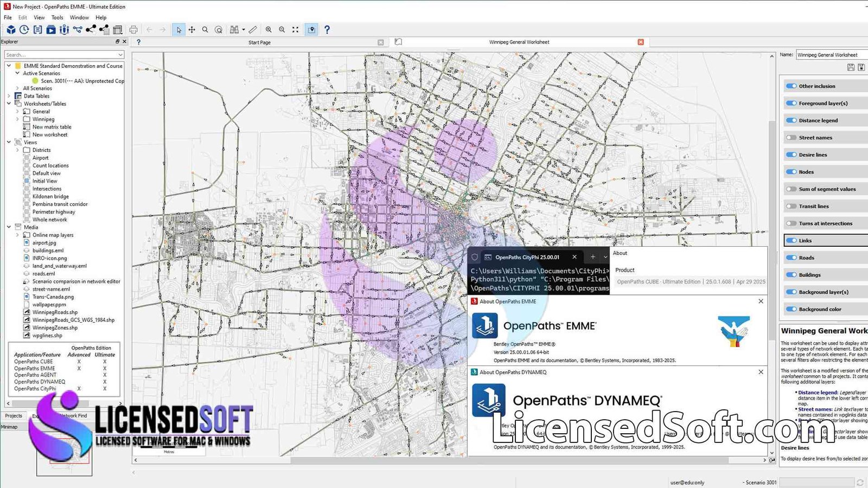
Task: Click the black share-nodes toolbar icon
Action: coord(91,30)
